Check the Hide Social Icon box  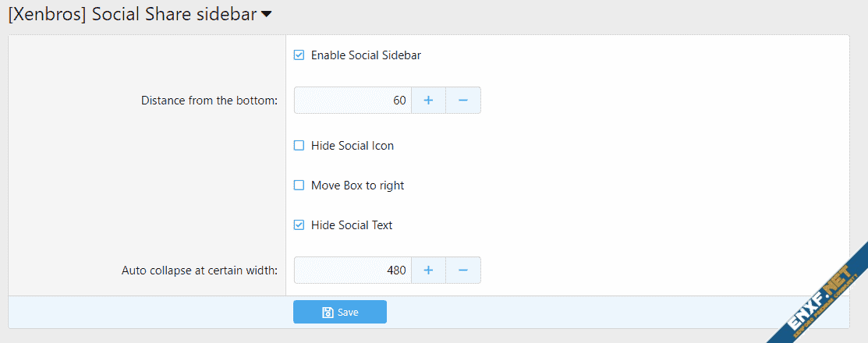point(299,146)
